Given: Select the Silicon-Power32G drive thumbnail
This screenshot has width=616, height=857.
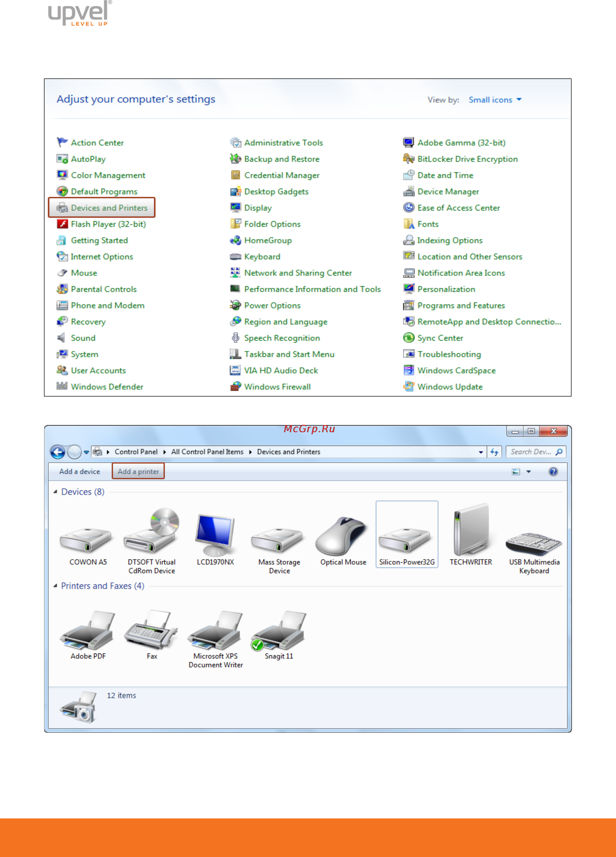Looking at the screenshot, I should [x=407, y=534].
